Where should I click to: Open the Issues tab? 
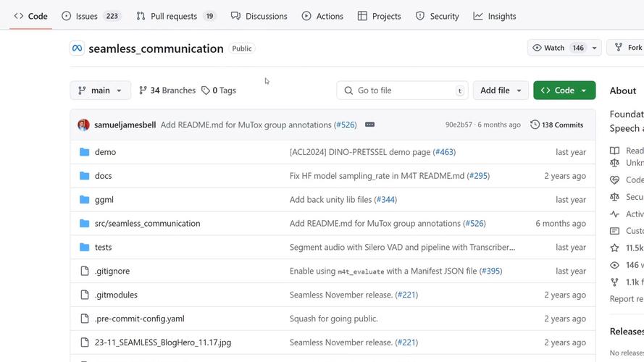click(91, 16)
